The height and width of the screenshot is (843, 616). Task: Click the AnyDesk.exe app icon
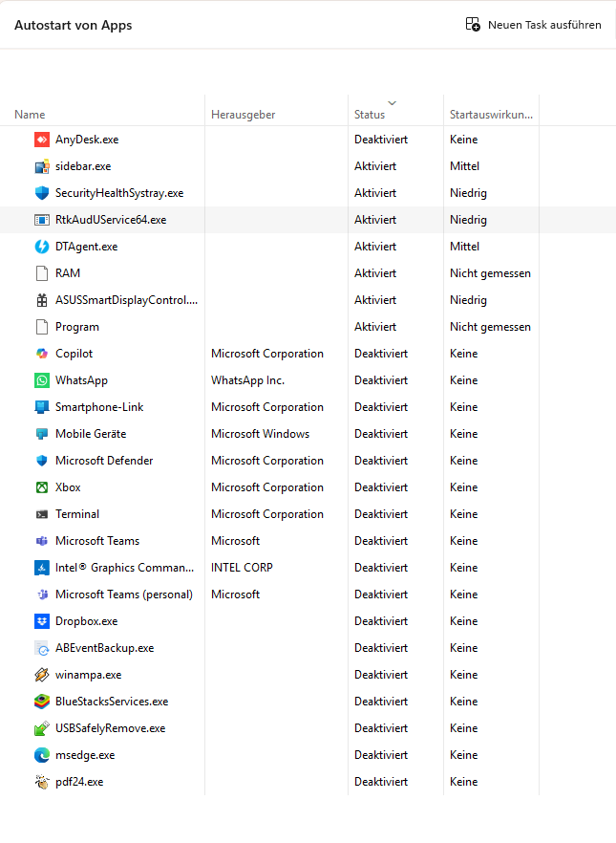pyautogui.click(x=42, y=140)
